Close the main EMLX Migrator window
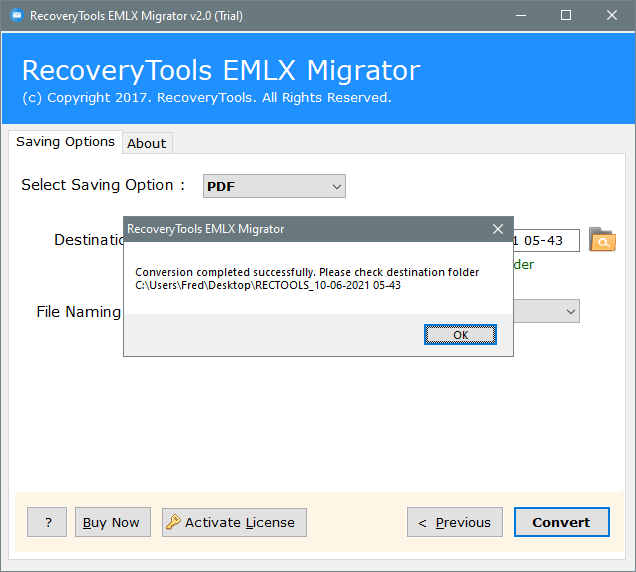 612,15
